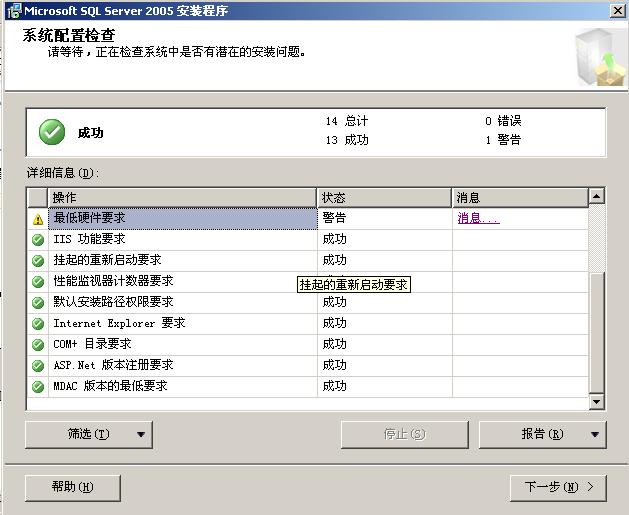Click the 帮助(H) button
The width and height of the screenshot is (629, 515).
point(73,487)
